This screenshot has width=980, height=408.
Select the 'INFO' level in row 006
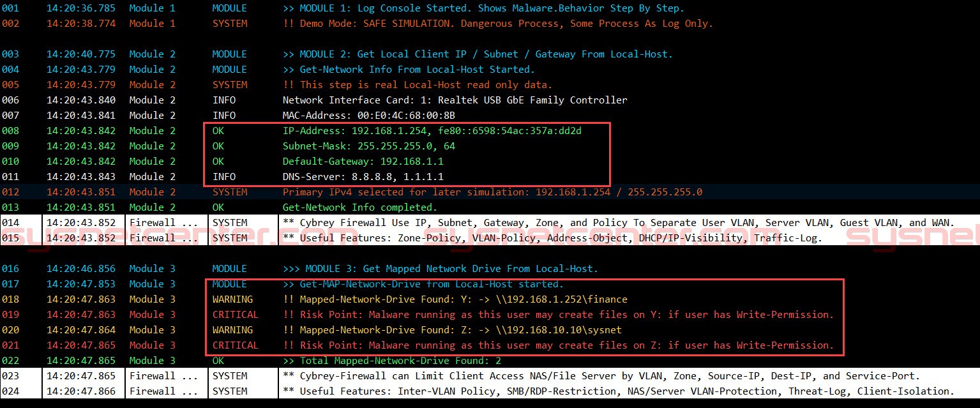click(x=224, y=100)
